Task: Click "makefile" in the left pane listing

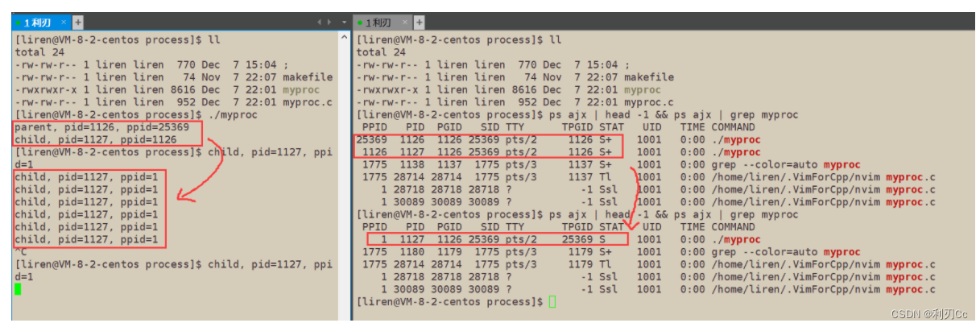Action: pyautogui.click(x=308, y=77)
